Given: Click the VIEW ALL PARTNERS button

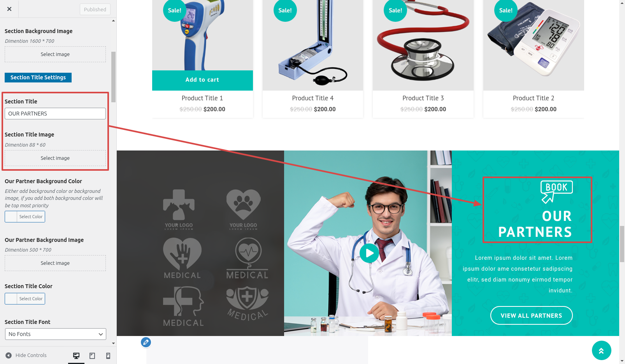Looking at the screenshot, I should tap(531, 315).
